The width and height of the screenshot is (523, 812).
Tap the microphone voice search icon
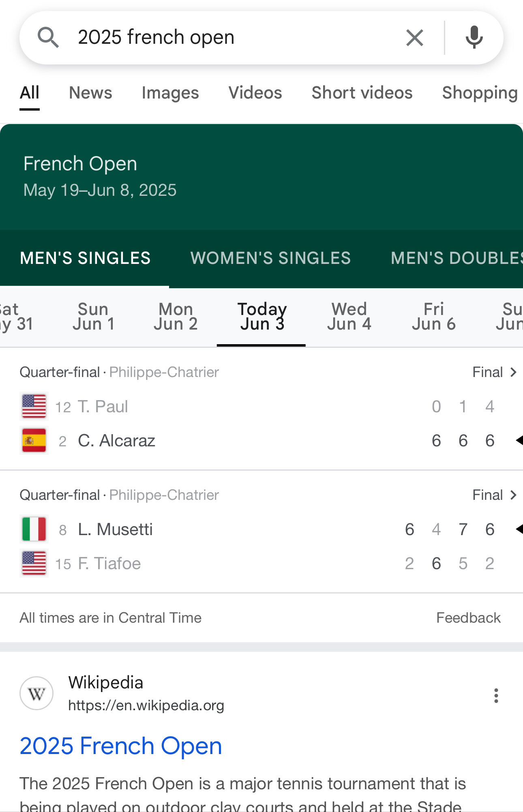pos(474,38)
